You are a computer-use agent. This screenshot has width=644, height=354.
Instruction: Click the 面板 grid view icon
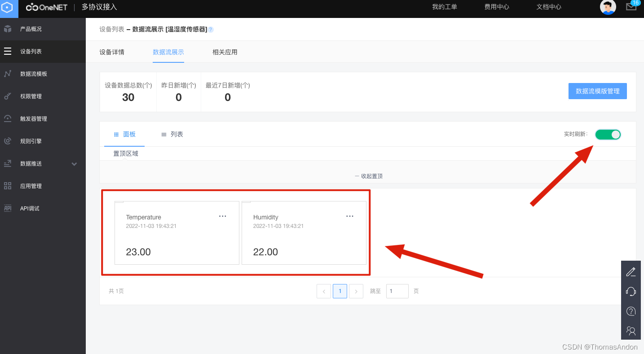(x=116, y=134)
